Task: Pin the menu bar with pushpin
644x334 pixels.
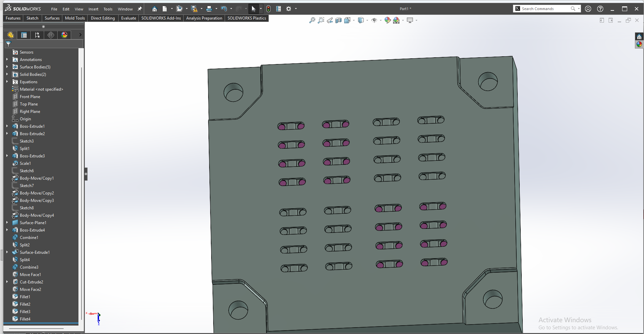Action: 140,9
